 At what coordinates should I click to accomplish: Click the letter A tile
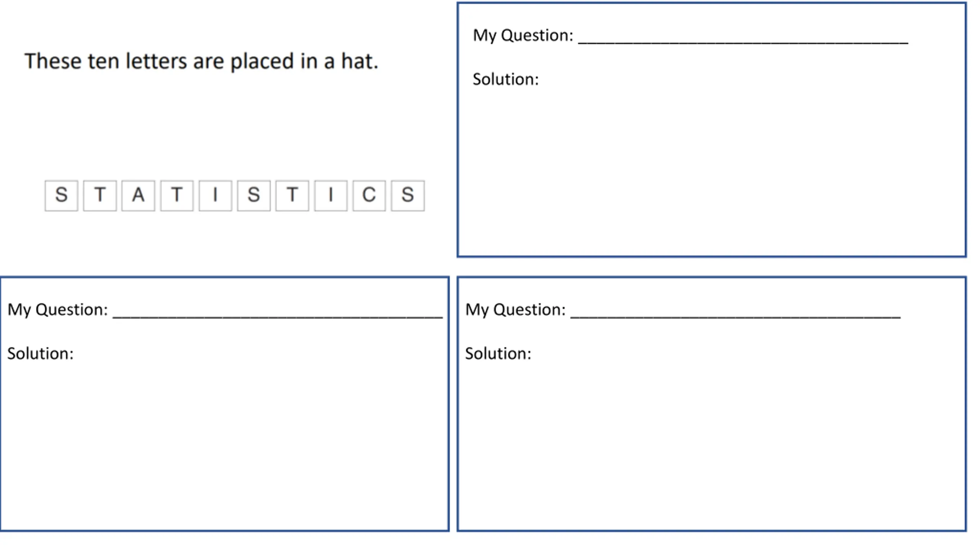coord(138,196)
